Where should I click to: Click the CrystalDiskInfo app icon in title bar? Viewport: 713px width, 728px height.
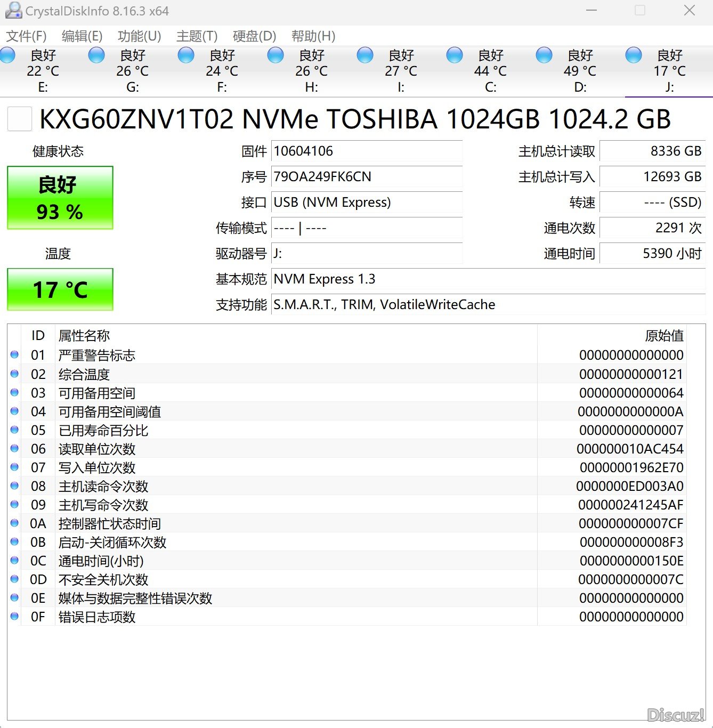click(13, 11)
